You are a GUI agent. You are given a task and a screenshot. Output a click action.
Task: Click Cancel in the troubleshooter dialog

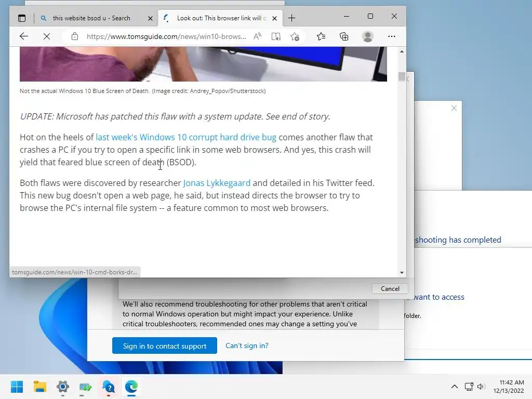pyautogui.click(x=390, y=289)
